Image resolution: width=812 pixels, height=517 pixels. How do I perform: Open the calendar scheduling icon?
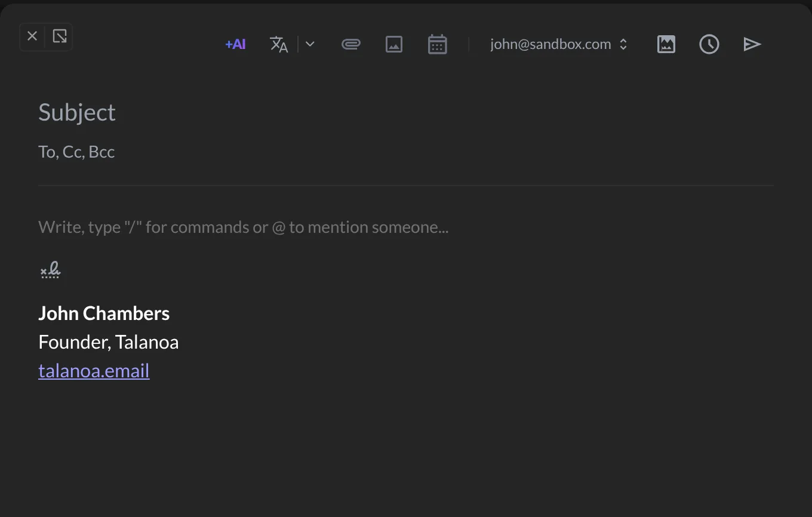(x=438, y=44)
